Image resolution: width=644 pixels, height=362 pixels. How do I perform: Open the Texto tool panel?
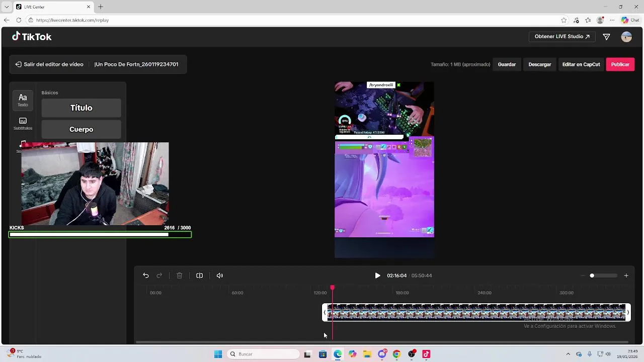(x=23, y=100)
